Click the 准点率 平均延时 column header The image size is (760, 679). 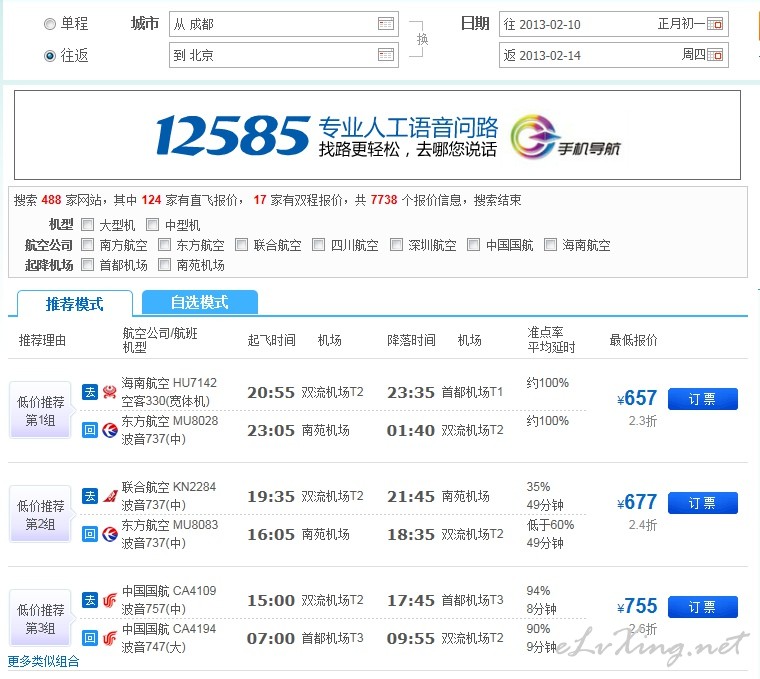click(551, 340)
